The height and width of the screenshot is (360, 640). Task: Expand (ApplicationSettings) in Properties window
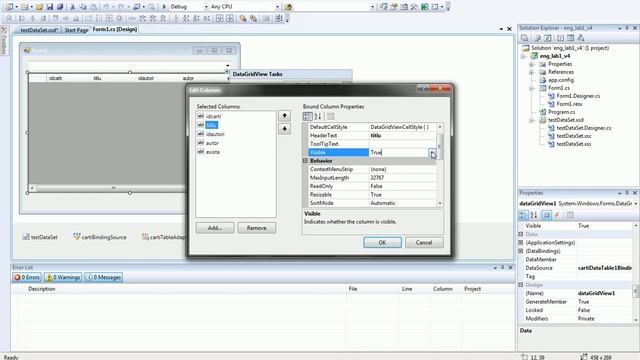[521, 242]
